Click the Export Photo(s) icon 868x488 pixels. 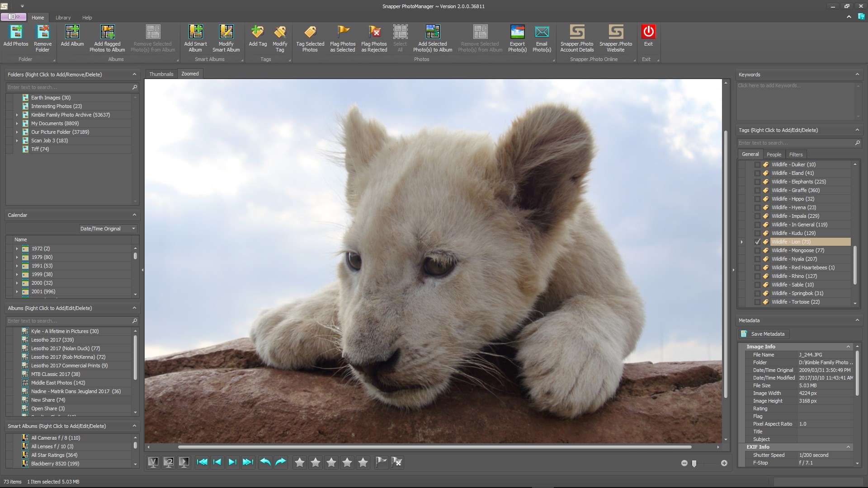click(517, 33)
